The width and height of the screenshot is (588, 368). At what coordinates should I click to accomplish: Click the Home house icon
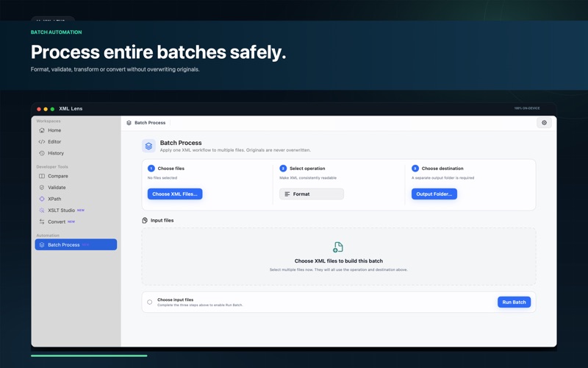pyautogui.click(x=42, y=130)
